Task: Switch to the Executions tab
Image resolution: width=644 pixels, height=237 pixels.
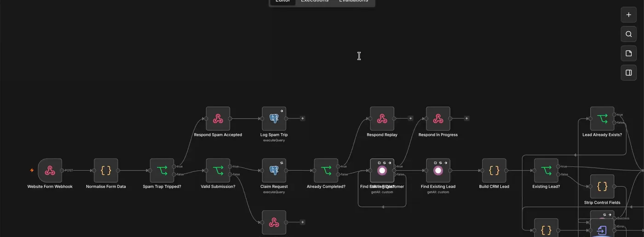Action: click(315, 1)
